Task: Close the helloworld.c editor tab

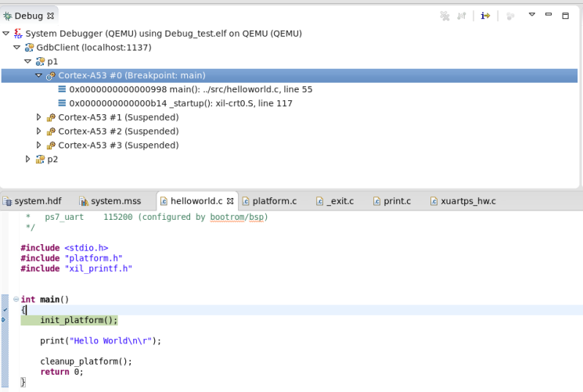Action: [230, 201]
